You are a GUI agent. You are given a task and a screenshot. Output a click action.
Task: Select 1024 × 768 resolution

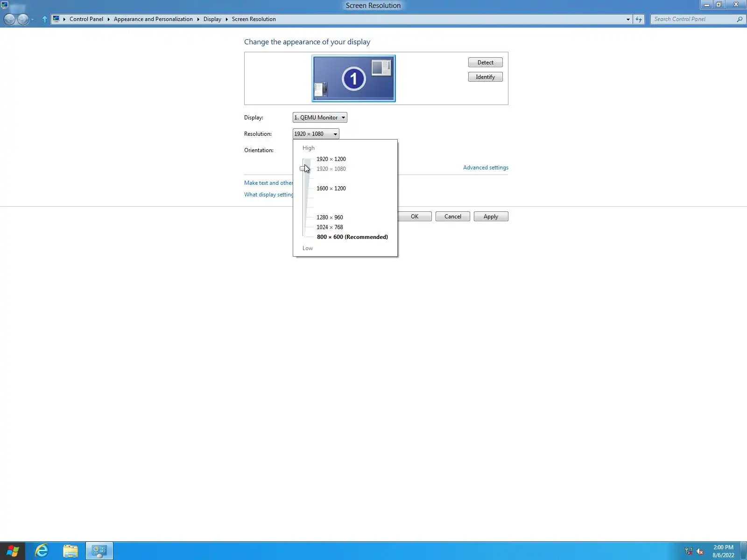[x=330, y=227]
